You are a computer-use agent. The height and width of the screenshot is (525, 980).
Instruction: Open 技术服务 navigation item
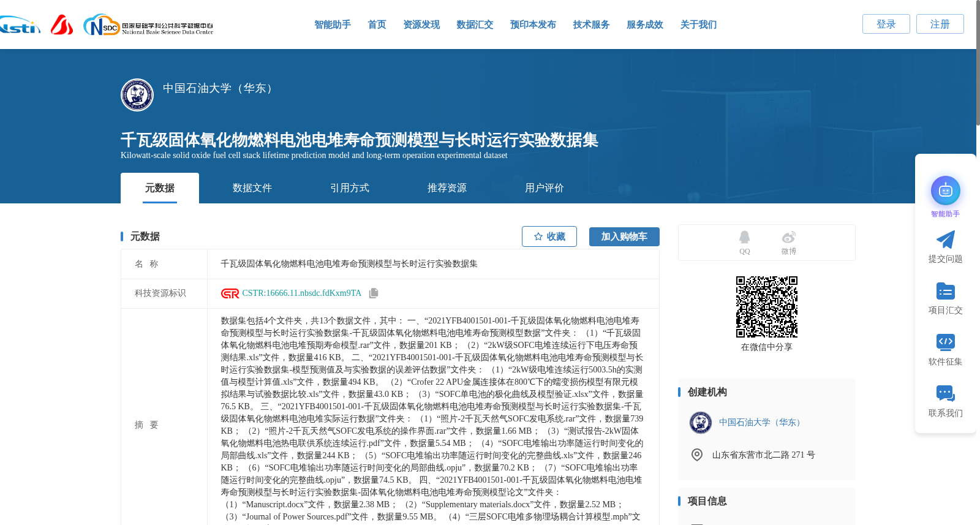591,25
